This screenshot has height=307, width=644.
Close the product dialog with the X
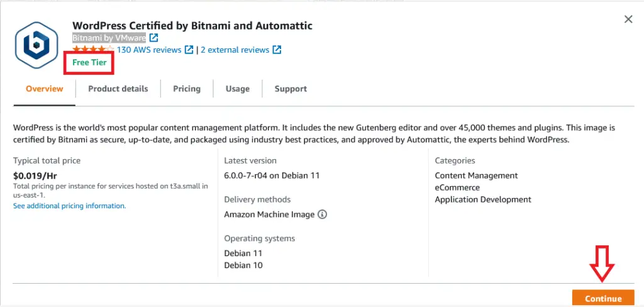(x=628, y=20)
